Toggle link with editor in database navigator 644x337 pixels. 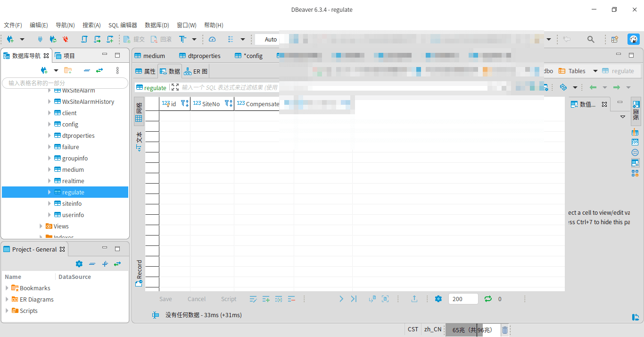click(x=99, y=70)
